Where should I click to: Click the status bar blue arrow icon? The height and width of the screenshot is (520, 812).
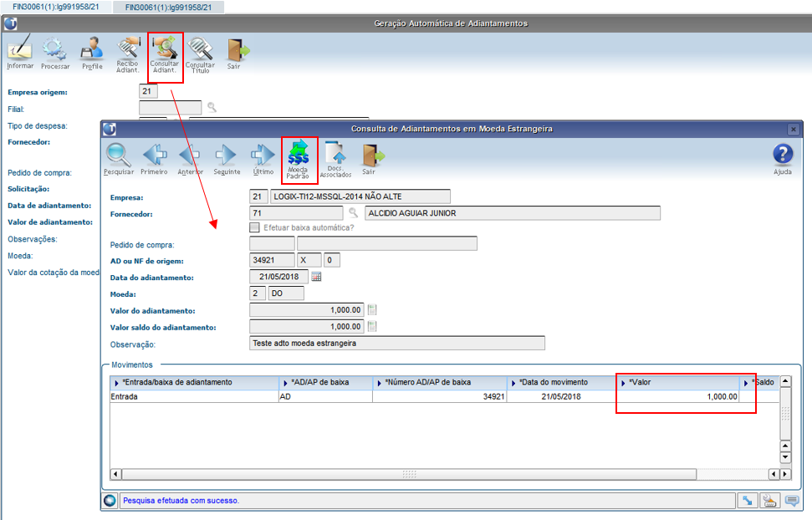(x=747, y=500)
